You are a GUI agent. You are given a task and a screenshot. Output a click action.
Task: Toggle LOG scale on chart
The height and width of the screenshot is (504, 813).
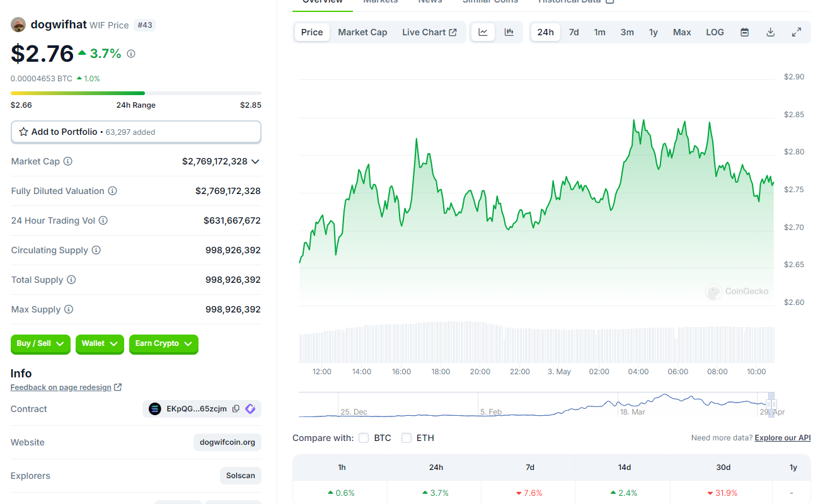pyautogui.click(x=715, y=32)
